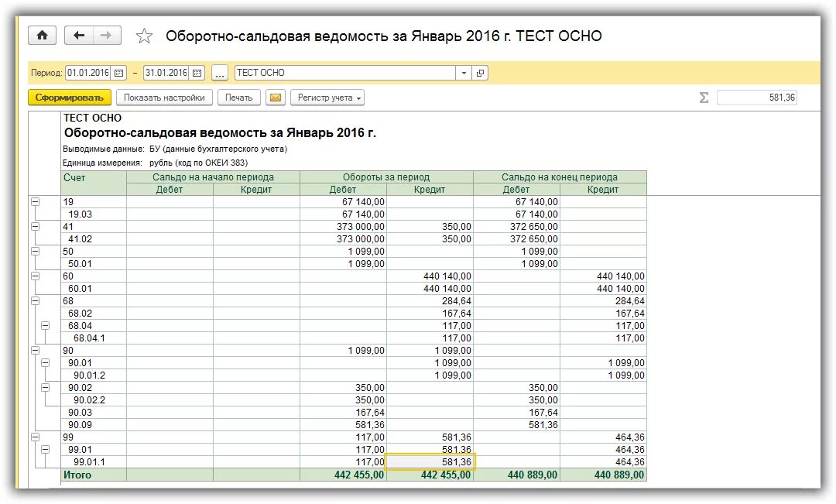Click the start date field 01.01.2016
Image resolution: width=836 pixels, height=504 pixels.
[88, 73]
